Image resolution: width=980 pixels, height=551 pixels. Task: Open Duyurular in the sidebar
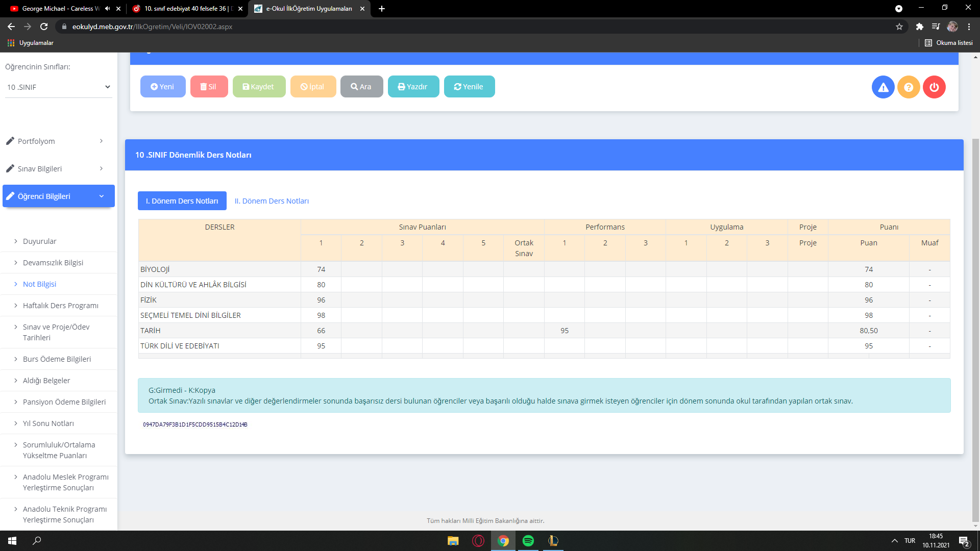(x=39, y=241)
